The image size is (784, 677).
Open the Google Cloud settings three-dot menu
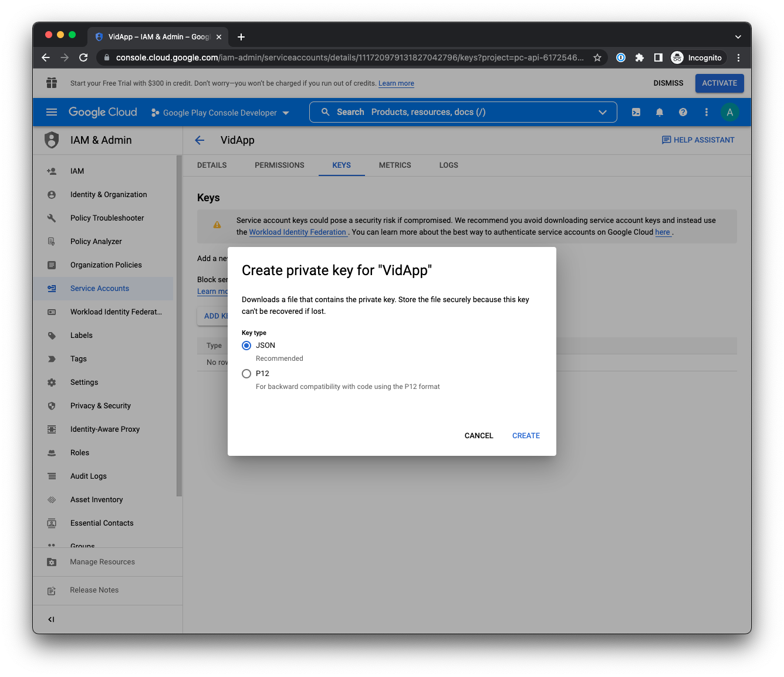707,112
